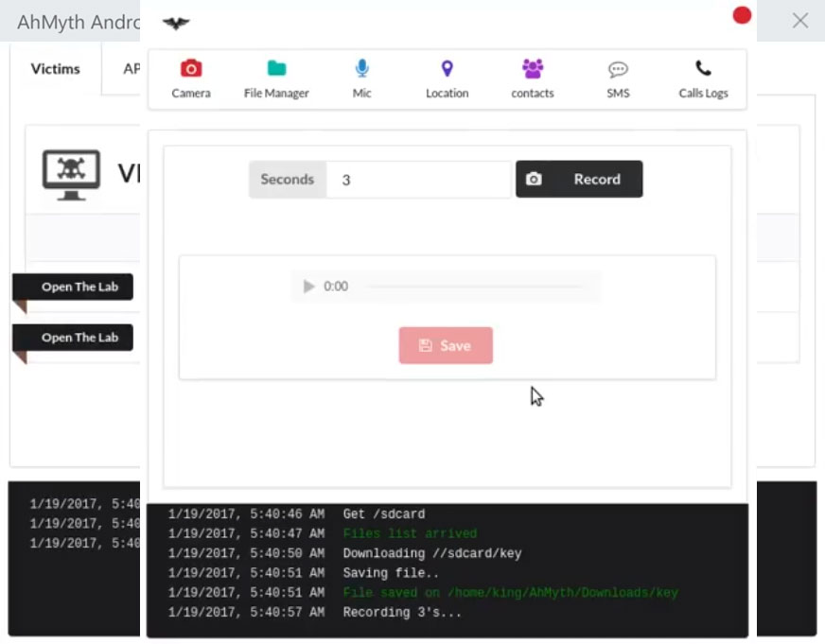Open the Camera tool icon
825x644 pixels.
pyautogui.click(x=191, y=68)
